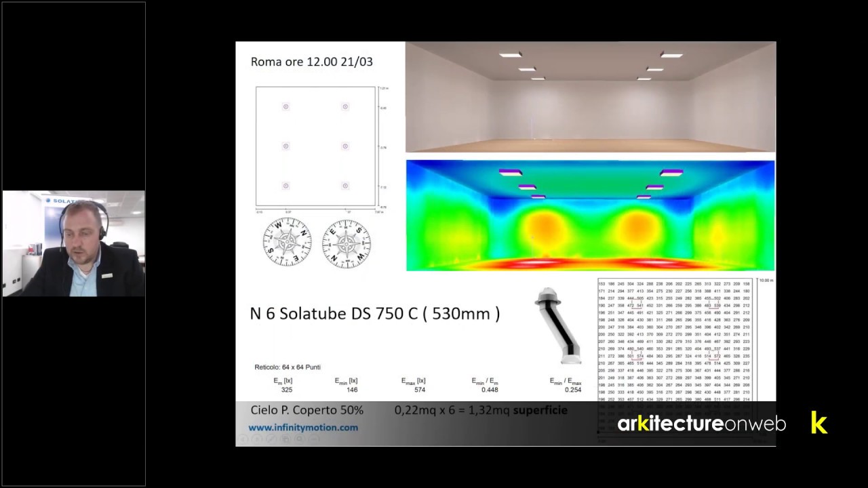The image size is (868, 488).
Task: Go to the previous slide with the slideshow arrow
Action: click(x=244, y=439)
